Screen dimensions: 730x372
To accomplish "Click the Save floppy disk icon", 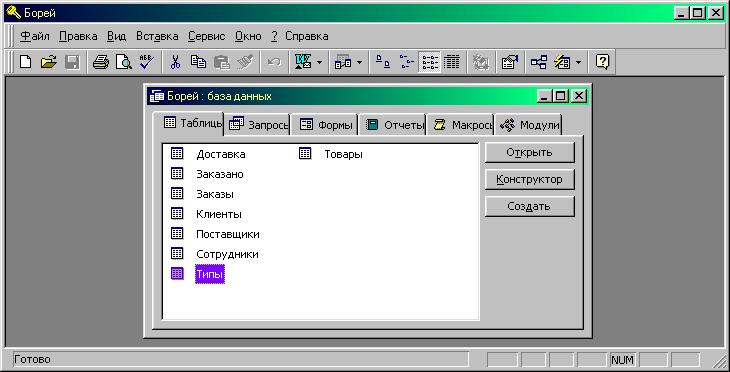I will 72,62.
